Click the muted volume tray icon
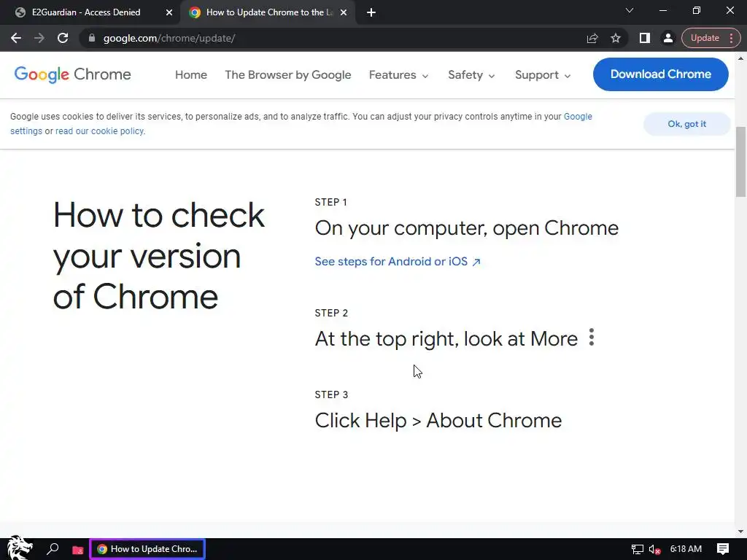Screen dimensions: 747x560 pyautogui.click(x=654, y=550)
